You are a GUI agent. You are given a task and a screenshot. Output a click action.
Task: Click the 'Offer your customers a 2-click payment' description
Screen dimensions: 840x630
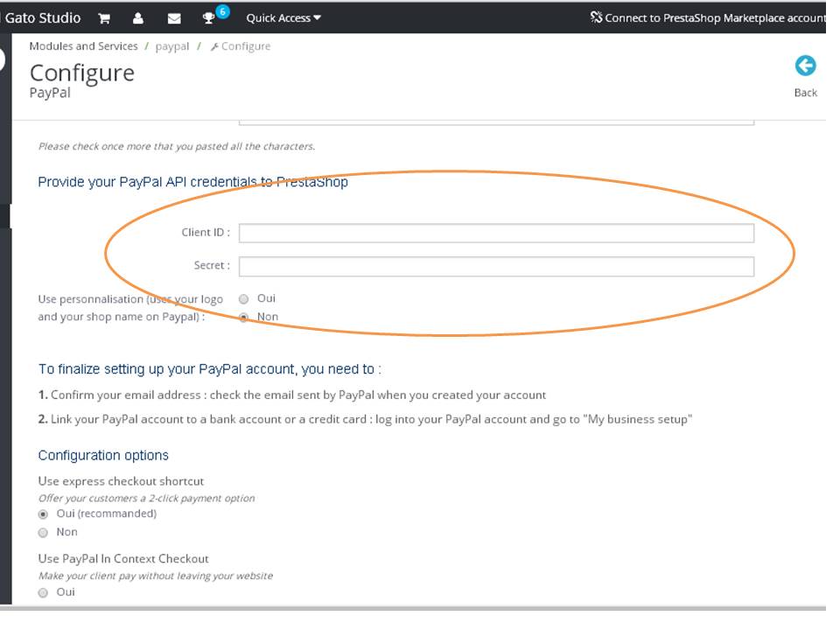tap(146, 498)
